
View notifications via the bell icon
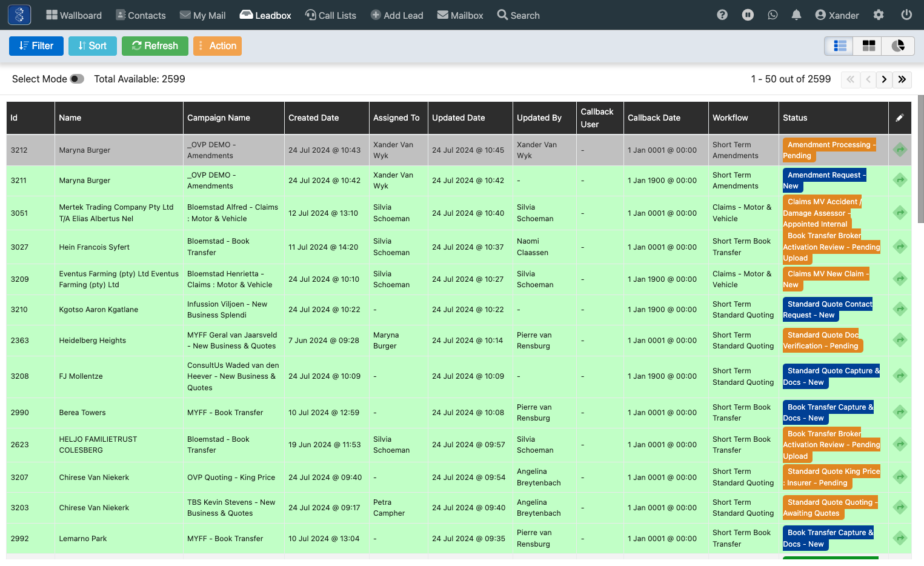click(797, 15)
